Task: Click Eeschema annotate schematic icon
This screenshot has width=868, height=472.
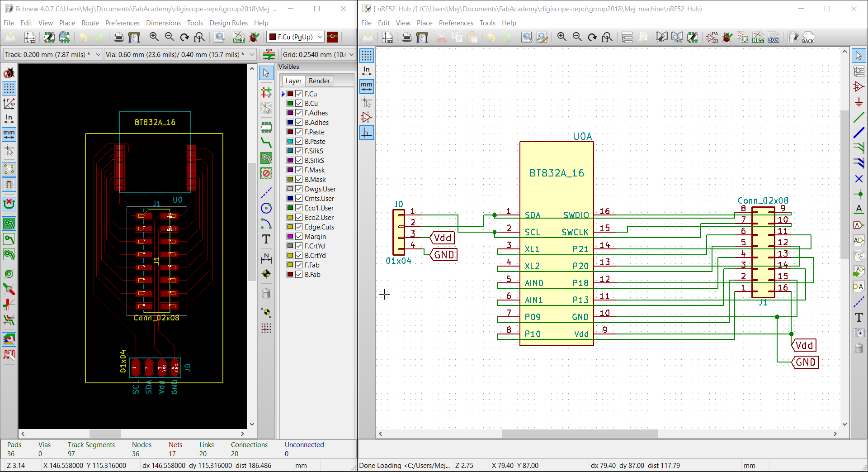Action: [x=712, y=37]
